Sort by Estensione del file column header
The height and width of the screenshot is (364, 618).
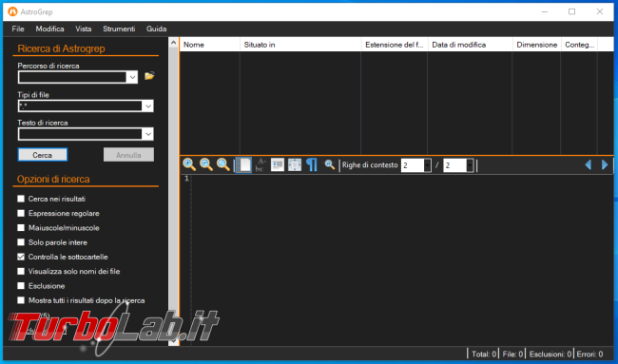395,45
